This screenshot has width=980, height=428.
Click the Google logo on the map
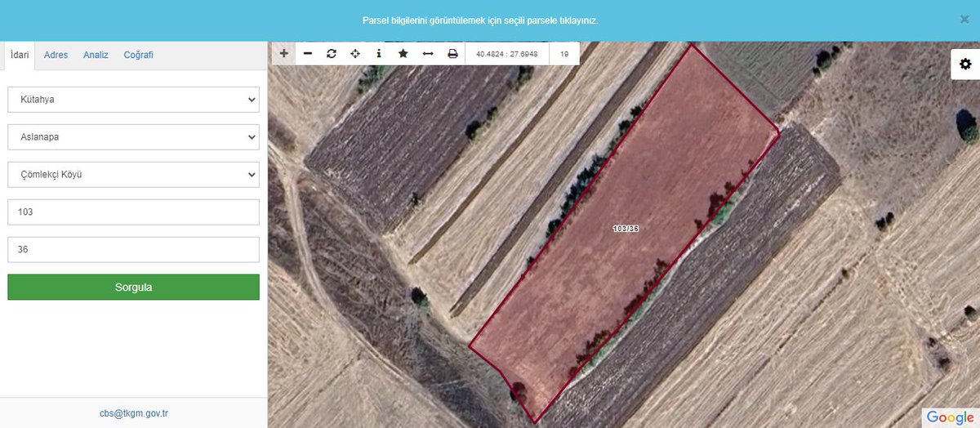[x=951, y=417]
